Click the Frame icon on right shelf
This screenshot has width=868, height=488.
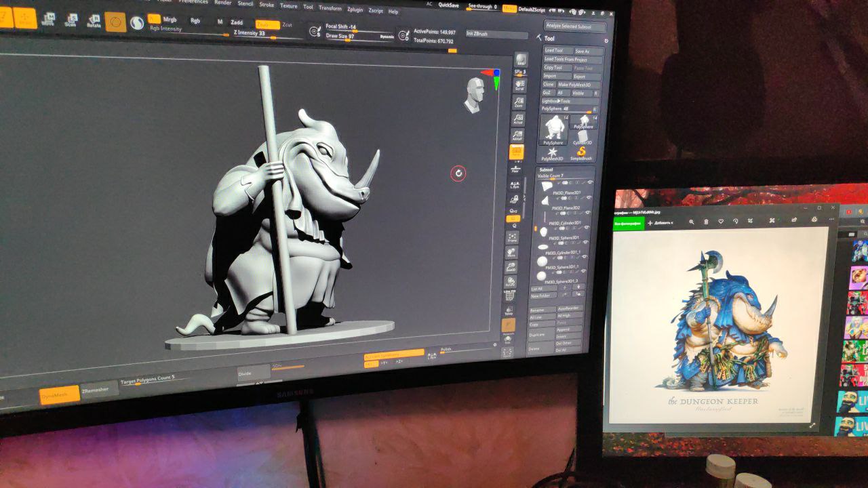pos(512,238)
